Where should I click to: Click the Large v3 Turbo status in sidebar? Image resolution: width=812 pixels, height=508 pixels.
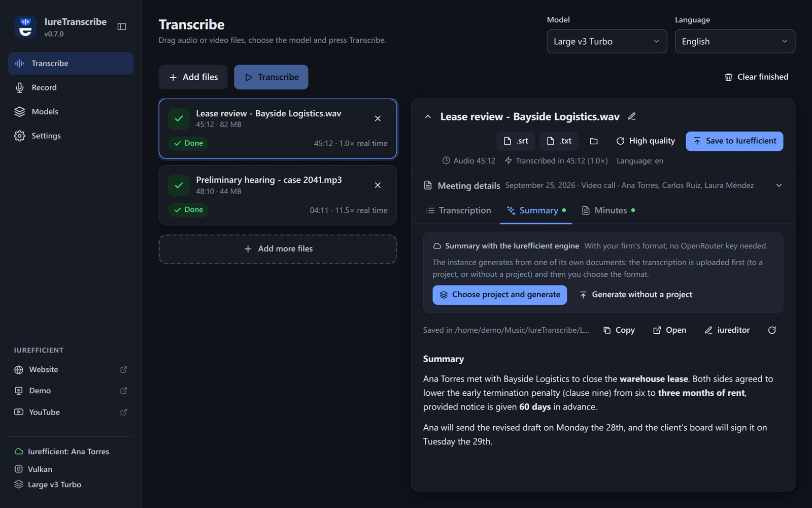click(48, 485)
